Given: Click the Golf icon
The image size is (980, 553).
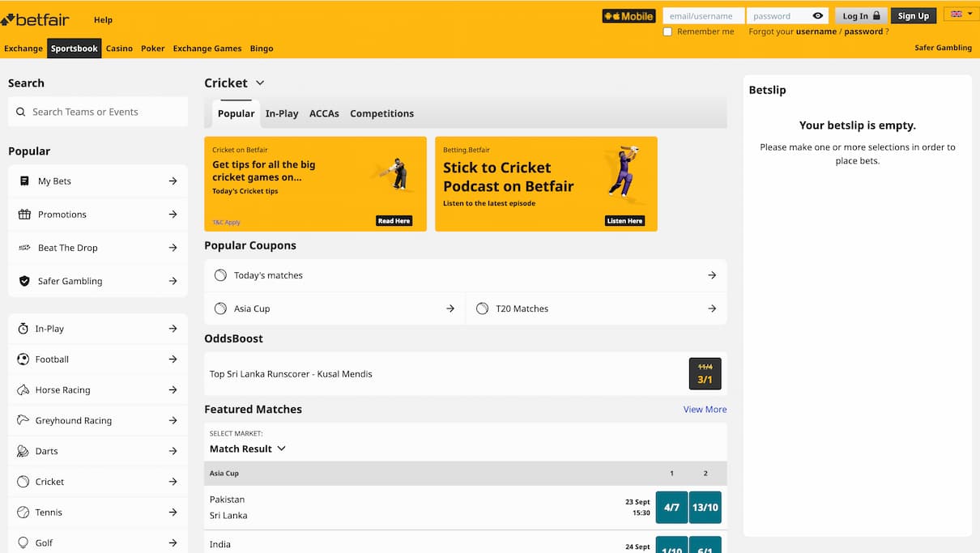Looking at the screenshot, I should (x=23, y=542).
